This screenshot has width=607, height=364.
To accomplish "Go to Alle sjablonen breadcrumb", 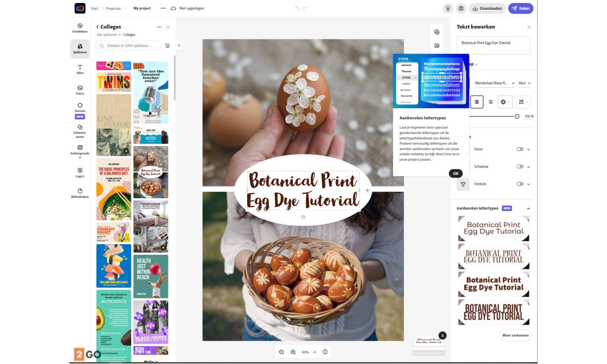I will click(106, 35).
